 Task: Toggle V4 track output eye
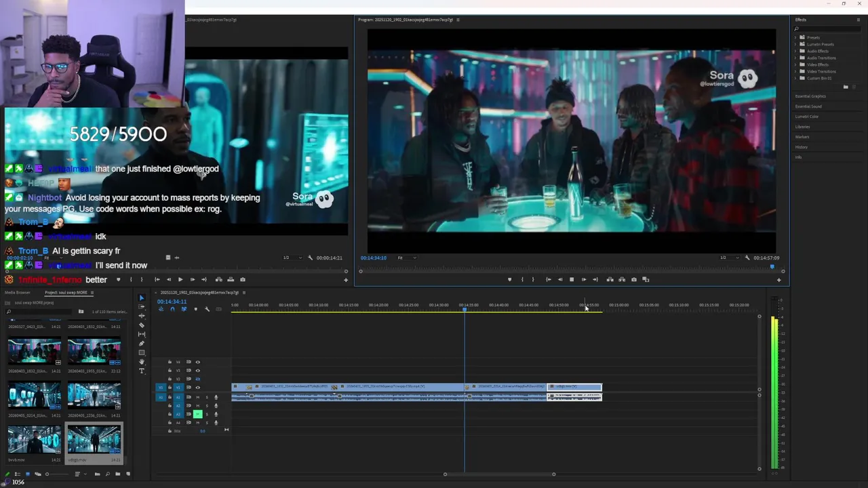pyautogui.click(x=198, y=362)
